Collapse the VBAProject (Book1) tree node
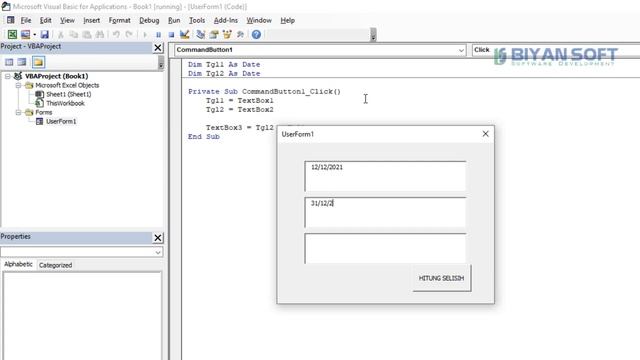Viewport: 640px width, 360px height. [x=8, y=76]
